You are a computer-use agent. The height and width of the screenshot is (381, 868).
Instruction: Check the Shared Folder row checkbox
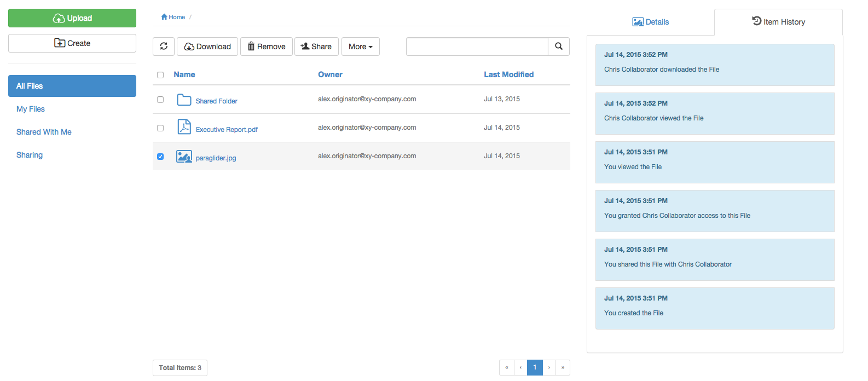point(160,100)
